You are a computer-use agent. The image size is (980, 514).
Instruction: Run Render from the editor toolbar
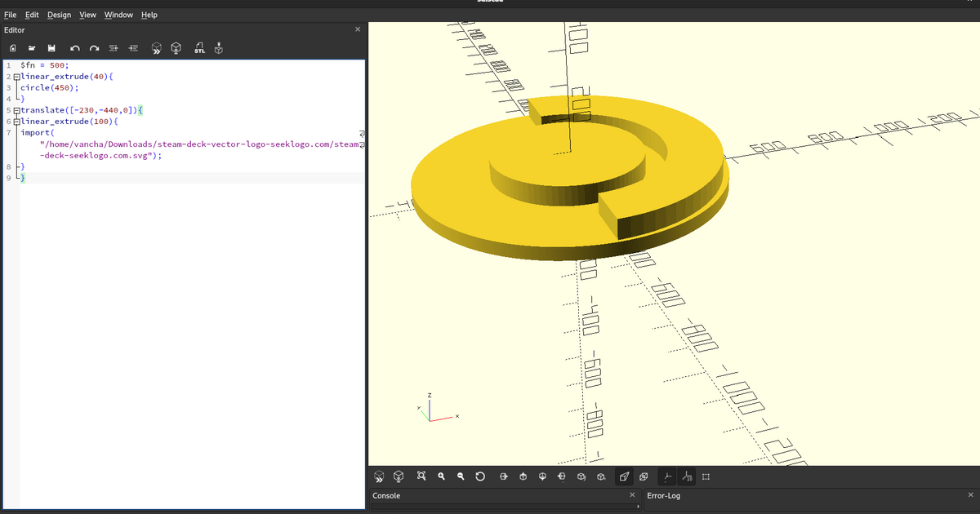[x=176, y=49]
